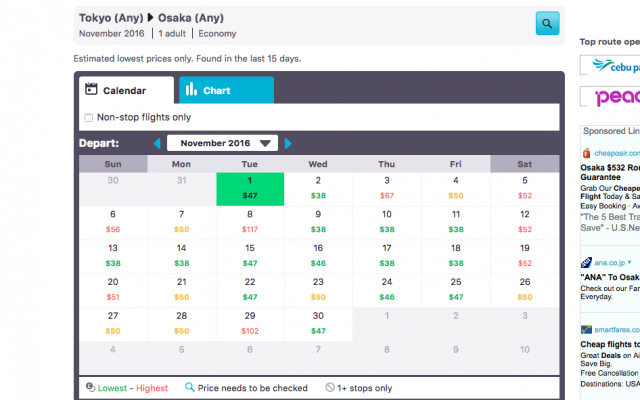
Task: Click the calendar icon on Calendar tab
Action: tap(91, 90)
